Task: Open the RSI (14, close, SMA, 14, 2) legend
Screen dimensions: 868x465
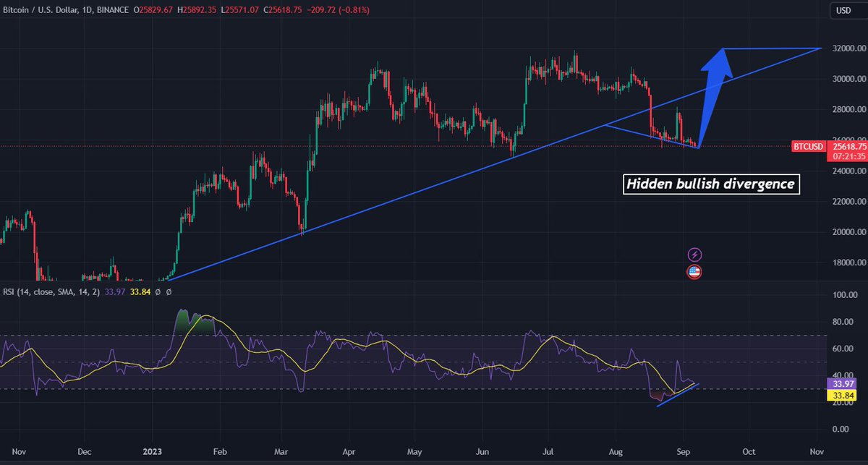Action: click(52, 291)
